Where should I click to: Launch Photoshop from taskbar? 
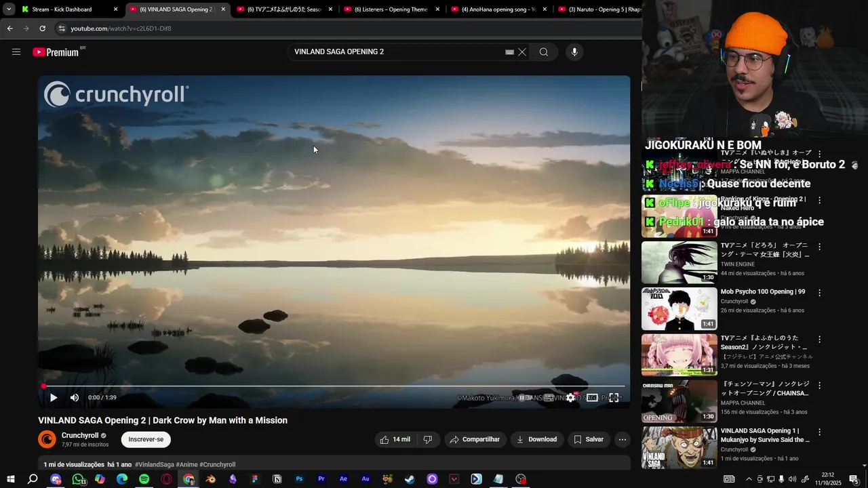tap(299, 479)
